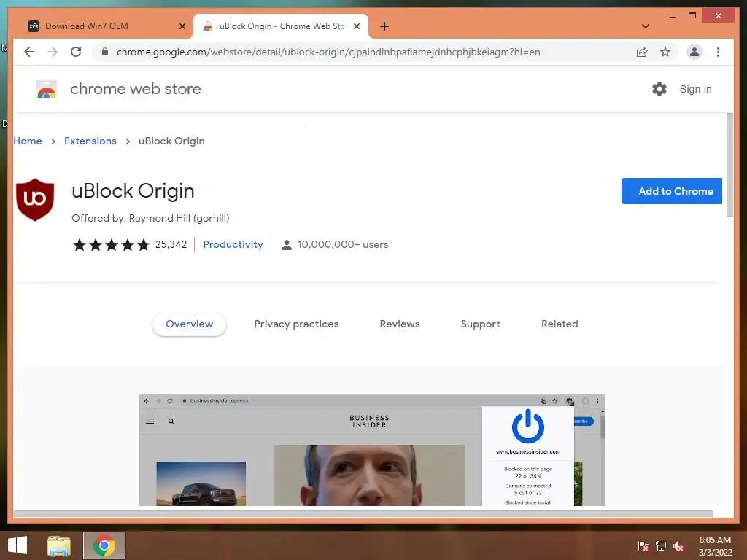Close the uBlock Origin Chrome Web Store tab
The image size is (747, 560).
click(x=356, y=26)
